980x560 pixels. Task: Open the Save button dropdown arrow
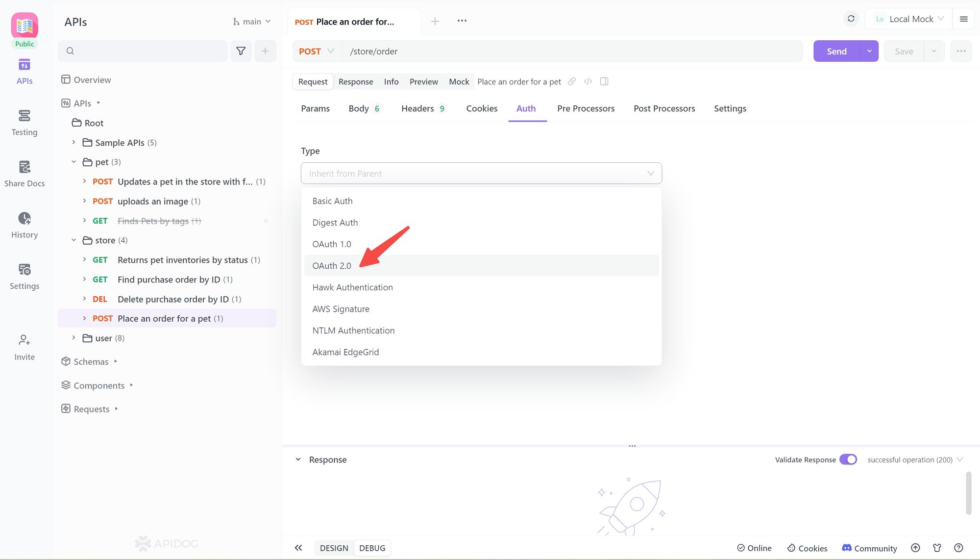tap(934, 51)
